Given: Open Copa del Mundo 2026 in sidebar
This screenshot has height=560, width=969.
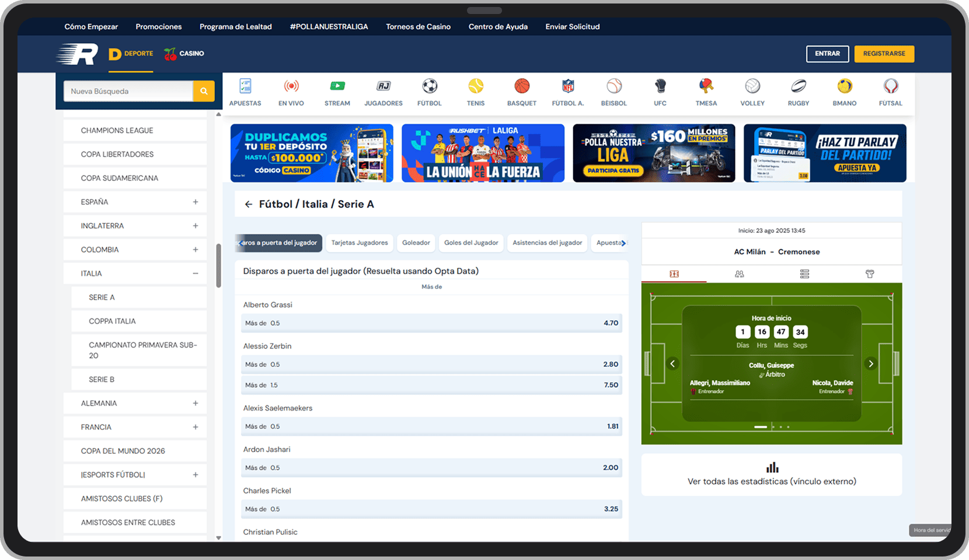Looking at the screenshot, I should pyautogui.click(x=135, y=451).
